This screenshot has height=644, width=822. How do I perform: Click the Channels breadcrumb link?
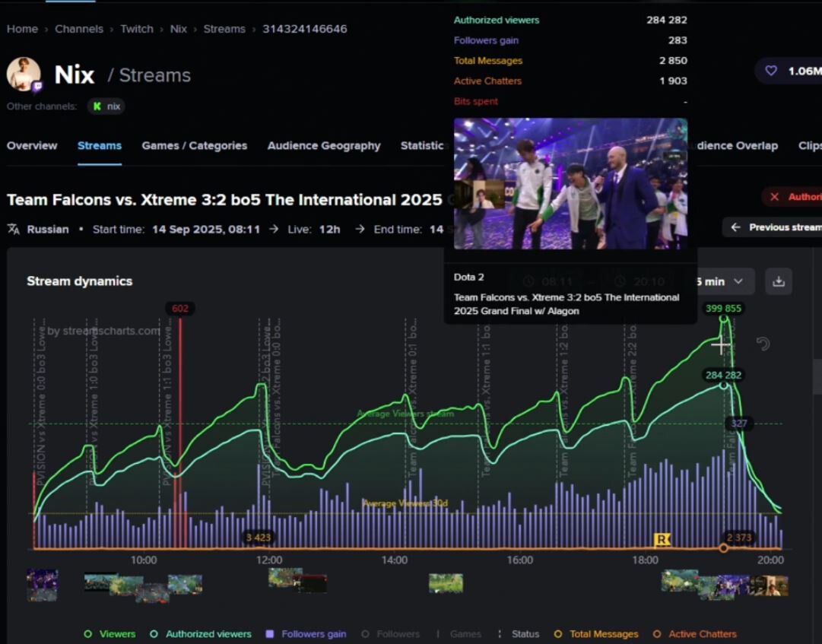coord(79,29)
